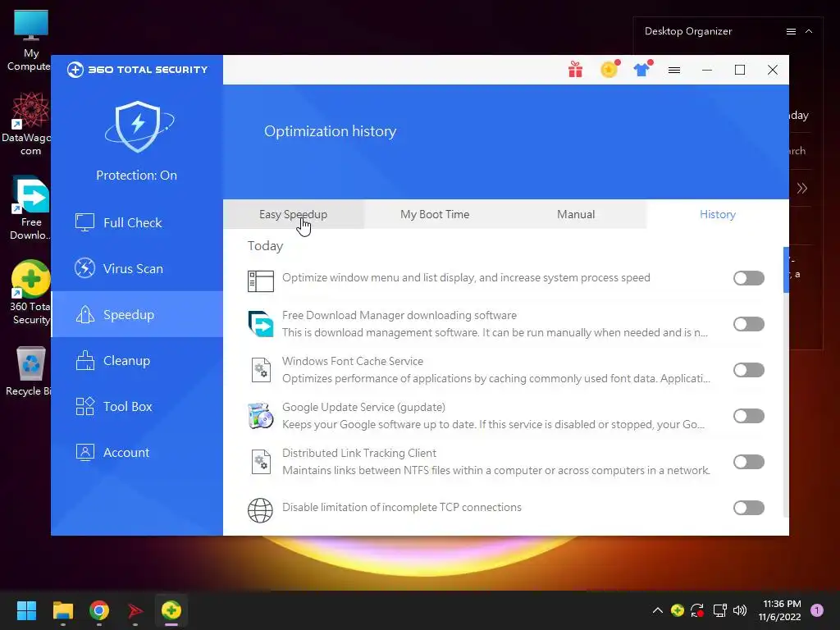Go to Virus Scan section
This screenshot has height=630, width=840.
pos(137,268)
